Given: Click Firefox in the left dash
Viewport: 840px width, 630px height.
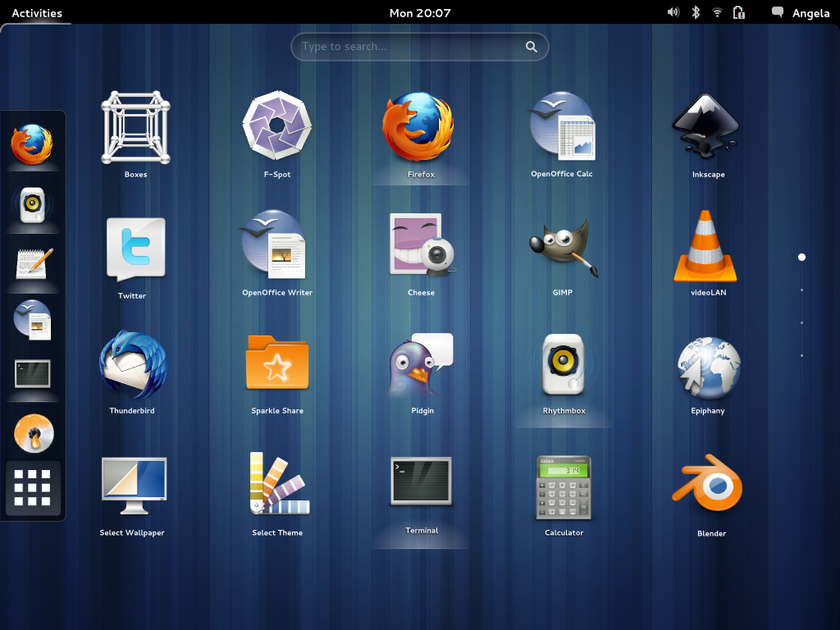Looking at the screenshot, I should (32, 144).
